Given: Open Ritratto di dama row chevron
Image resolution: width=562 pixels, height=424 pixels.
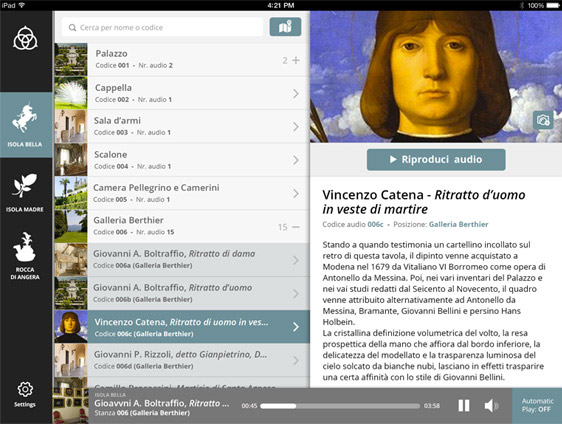Looking at the screenshot, I should [x=296, y=260].
